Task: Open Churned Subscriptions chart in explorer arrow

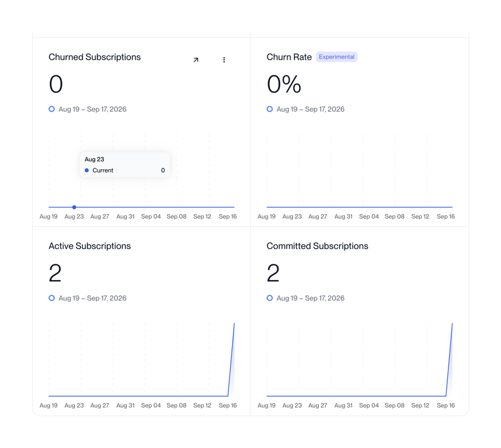Action: pyautogui.click(x=196, y=60)
